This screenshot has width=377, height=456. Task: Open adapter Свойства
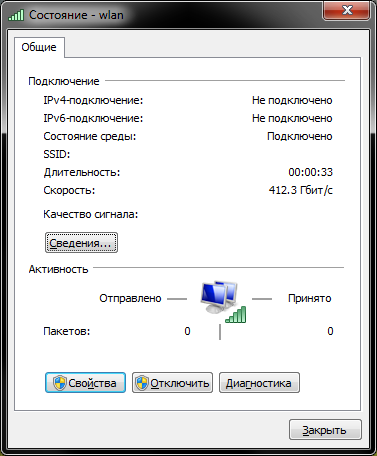(x=85, y=383)
